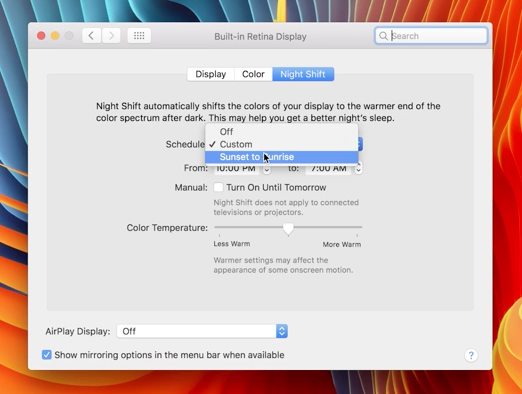The width and height of the screenshot is (522, 394).
Task: Choose Custom in the Schedule menu
Action: 281,144
